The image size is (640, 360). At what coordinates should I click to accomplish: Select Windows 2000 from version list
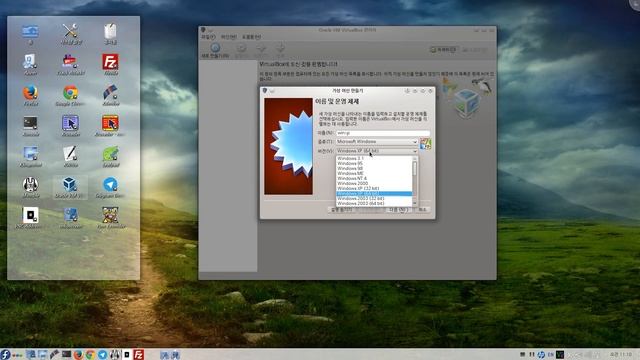374,183
